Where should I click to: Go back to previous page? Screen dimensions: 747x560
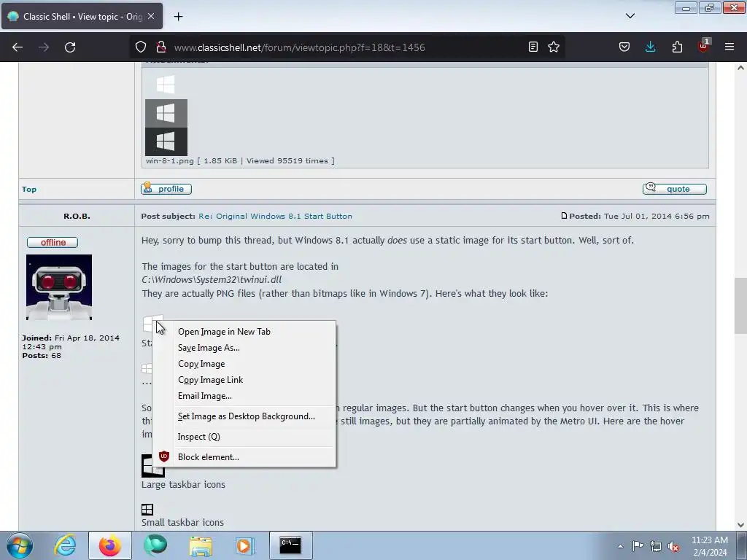coord(18,47)
